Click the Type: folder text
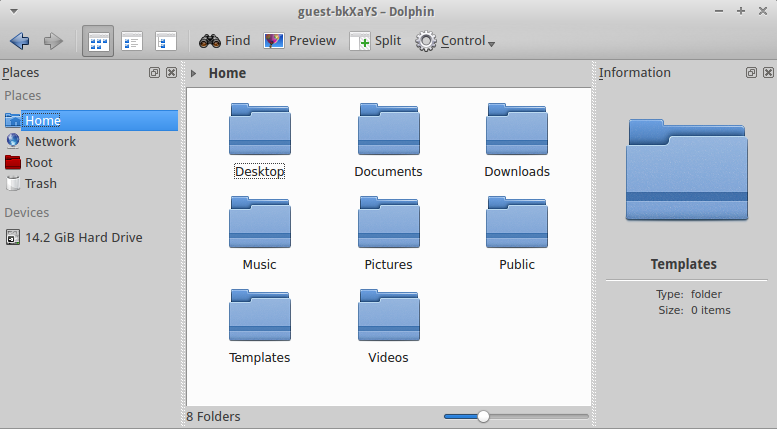This screenshot has height=429, width=777. point(689,294)
